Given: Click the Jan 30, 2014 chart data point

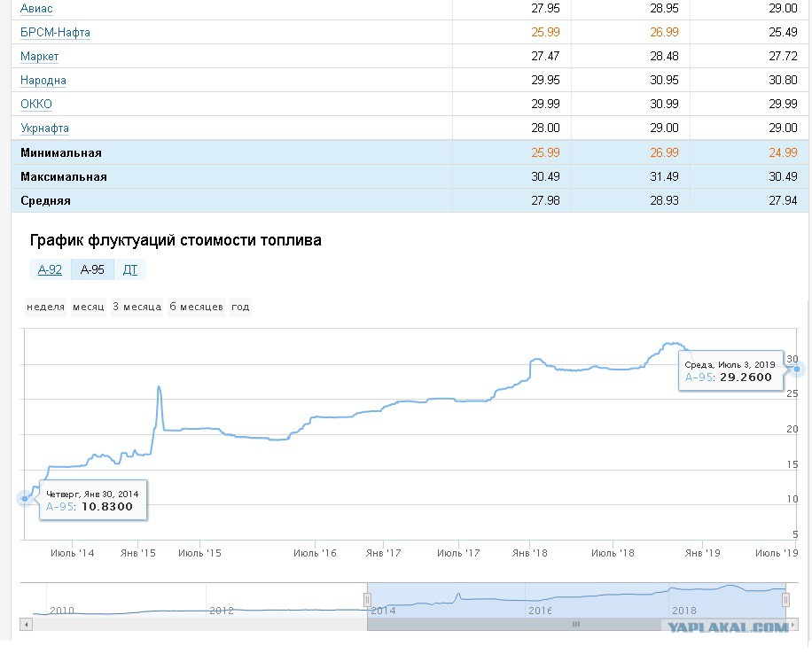Looking at the screenshot, I should click(24, 498).
